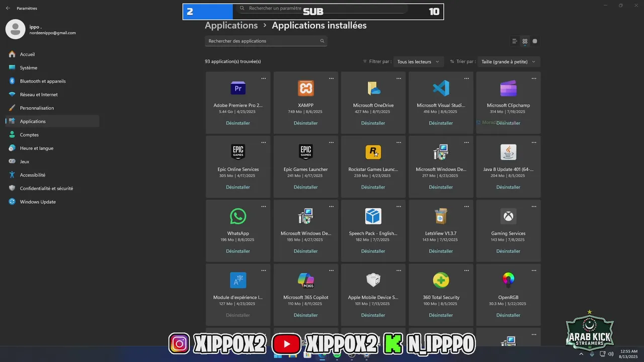This screenshot has width=644, height=362.
Task: Show hidden icons chevron in system tray
Action: [x=582, y=354]
